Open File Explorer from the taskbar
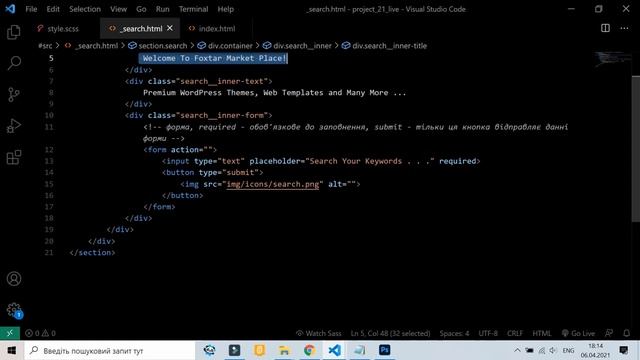 (284, 350)
